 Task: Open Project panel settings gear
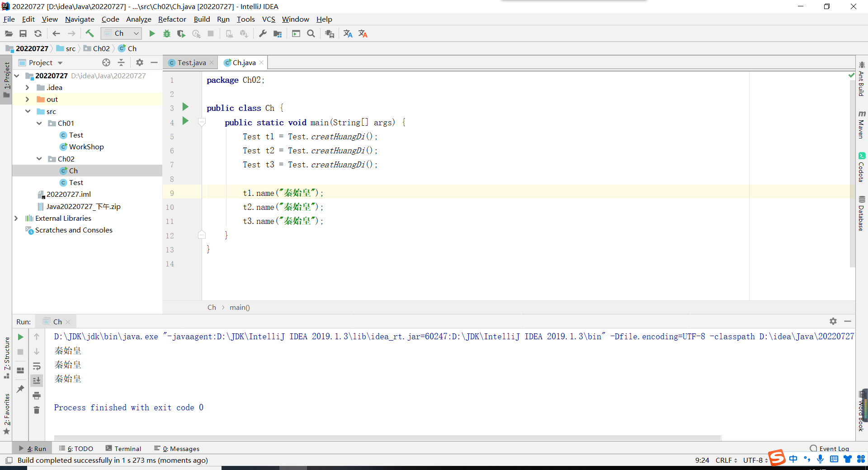point(140,62)
